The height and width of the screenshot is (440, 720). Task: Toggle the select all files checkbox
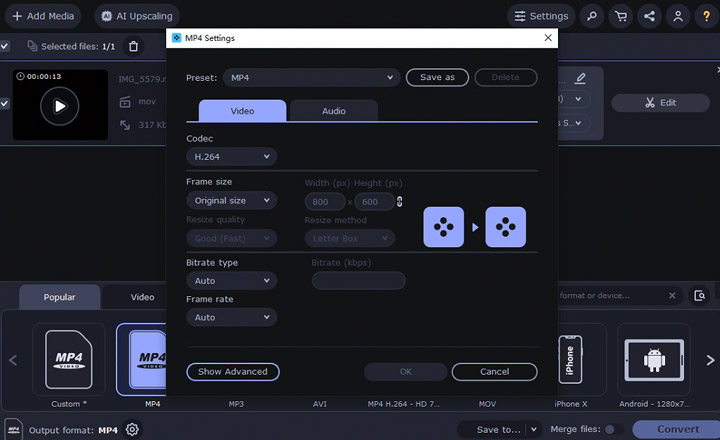click(5, 46)
